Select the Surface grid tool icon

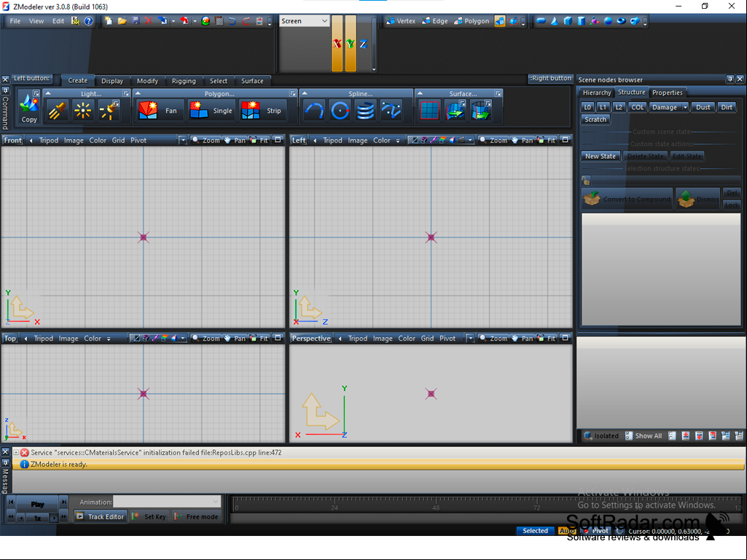(429, 111)
